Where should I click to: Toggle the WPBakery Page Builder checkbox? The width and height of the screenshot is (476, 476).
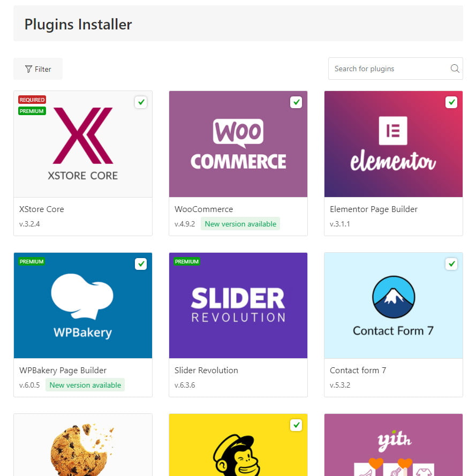pyautogui.click(x=141, y=264)
